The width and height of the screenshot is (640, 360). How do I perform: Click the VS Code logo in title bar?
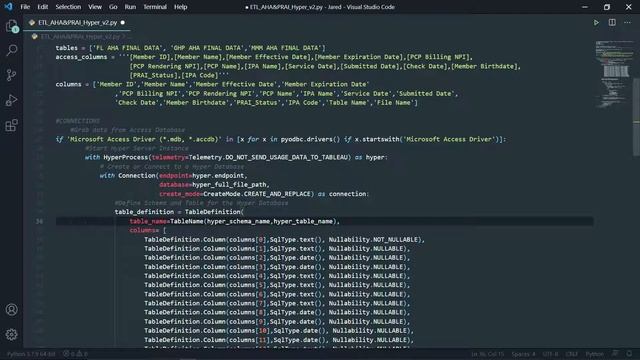tap(8, 7)
